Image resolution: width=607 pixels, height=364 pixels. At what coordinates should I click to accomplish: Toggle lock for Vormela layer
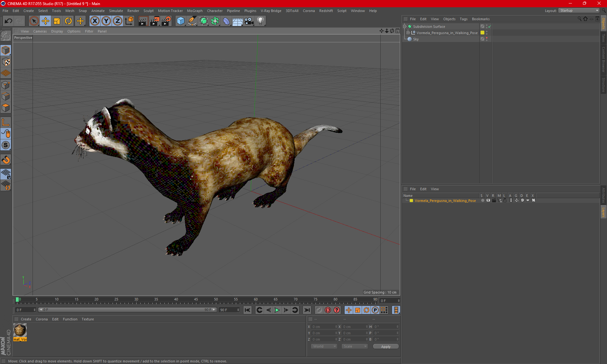[x=505, y=200]
